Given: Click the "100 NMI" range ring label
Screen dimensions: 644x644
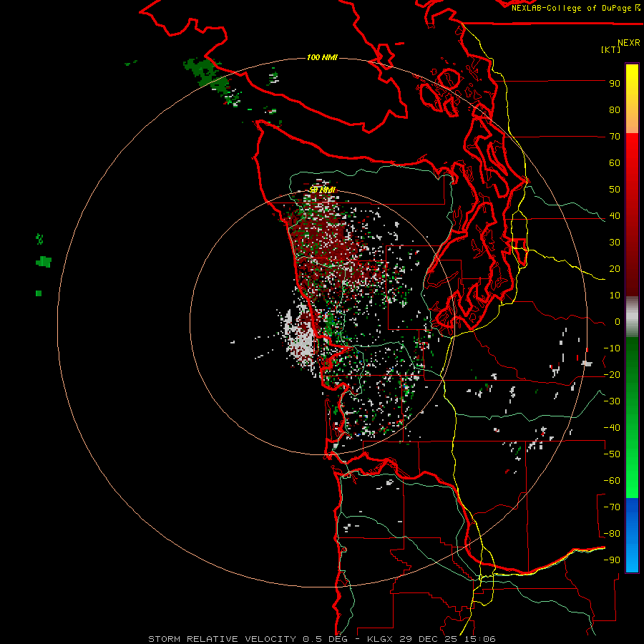Looking at the screenshot, I should coord(322,57).
